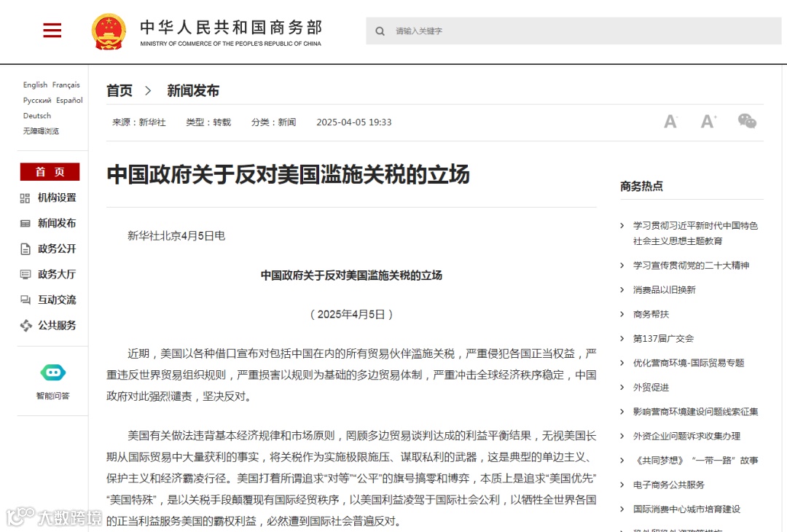The image size is (787, 532).
Task: Click chevron beside 第137届广交会
Action: (622, 339)
